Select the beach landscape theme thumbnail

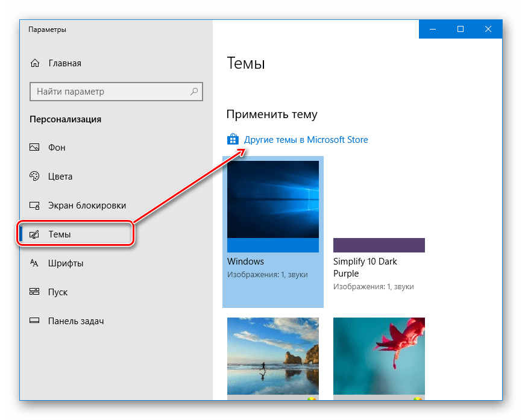tap(273, 356)
